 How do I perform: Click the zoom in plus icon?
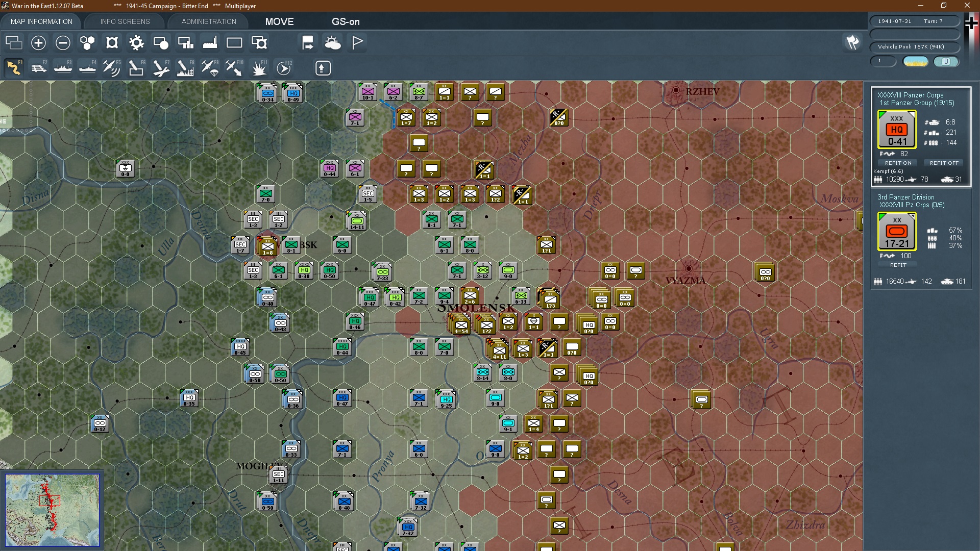[38, 43]
